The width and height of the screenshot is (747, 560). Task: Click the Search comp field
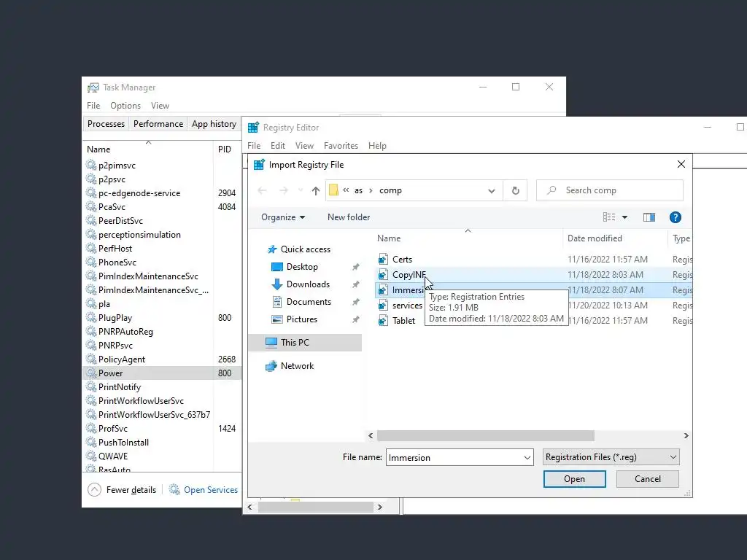(610, 190)
